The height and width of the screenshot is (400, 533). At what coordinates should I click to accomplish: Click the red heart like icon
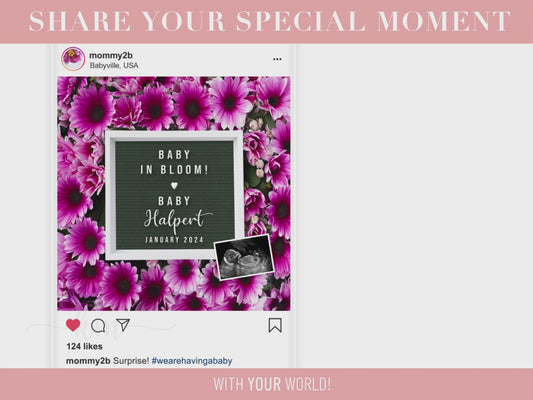[x=73, y=325]
